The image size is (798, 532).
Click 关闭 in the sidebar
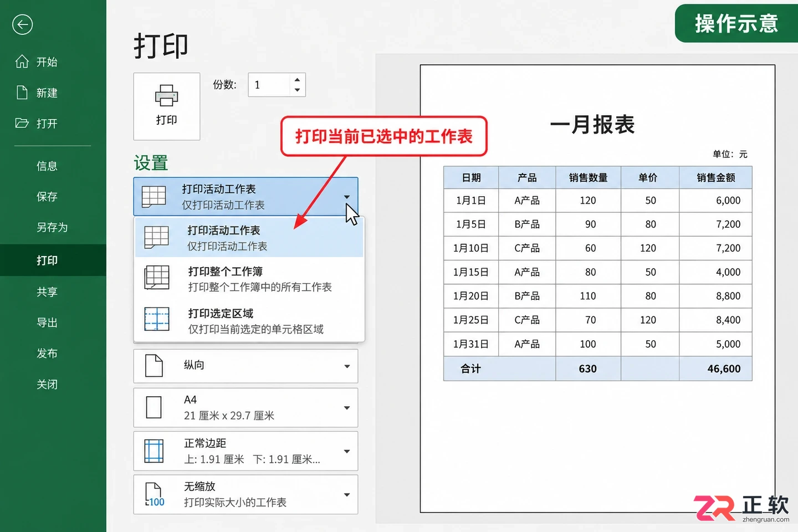coord(47,384)
